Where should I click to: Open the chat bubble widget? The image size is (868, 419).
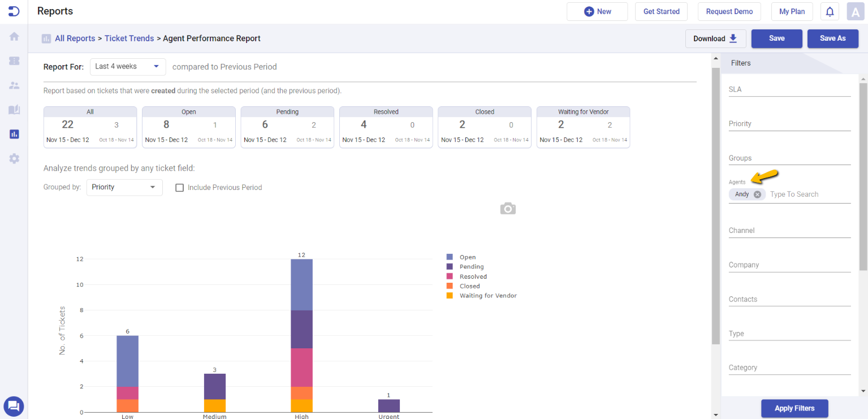(x=14, y=405)
